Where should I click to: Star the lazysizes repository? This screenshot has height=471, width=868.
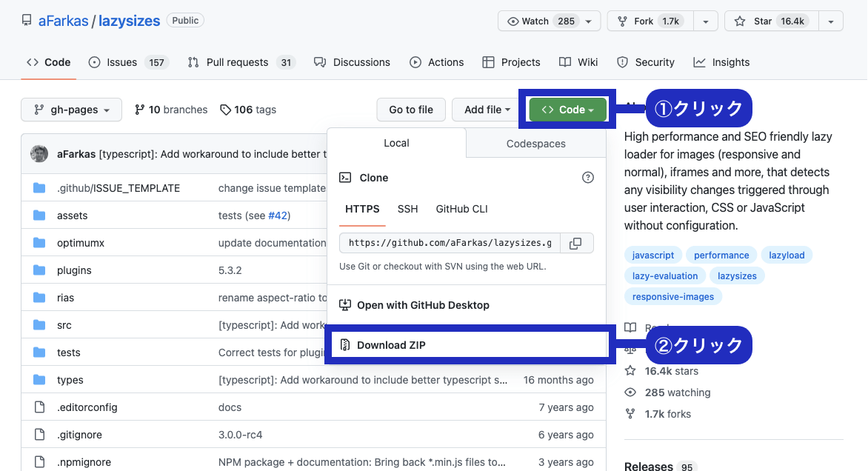coord(772,21)
